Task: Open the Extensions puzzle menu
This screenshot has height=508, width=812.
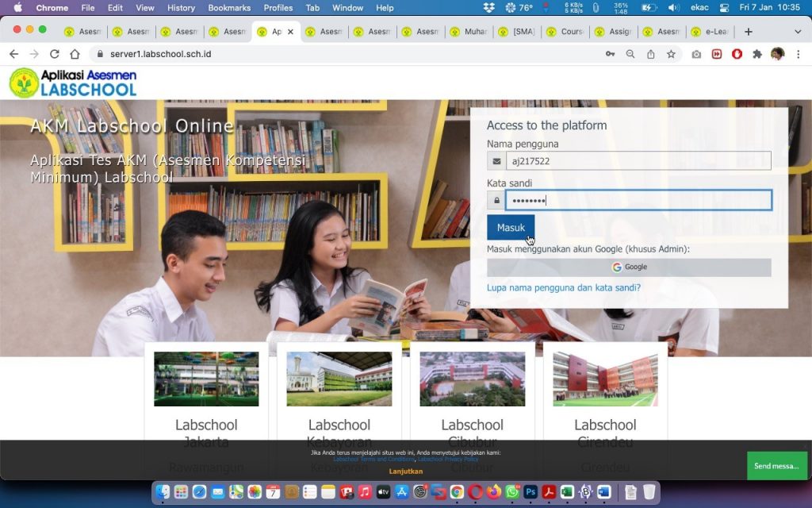Action: [x=757, y=54]
